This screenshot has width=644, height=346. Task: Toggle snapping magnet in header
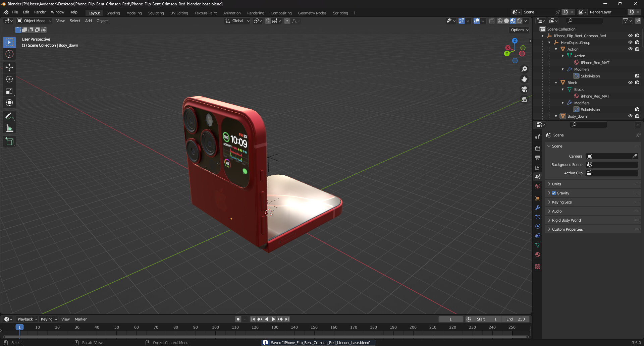point(268,21)
